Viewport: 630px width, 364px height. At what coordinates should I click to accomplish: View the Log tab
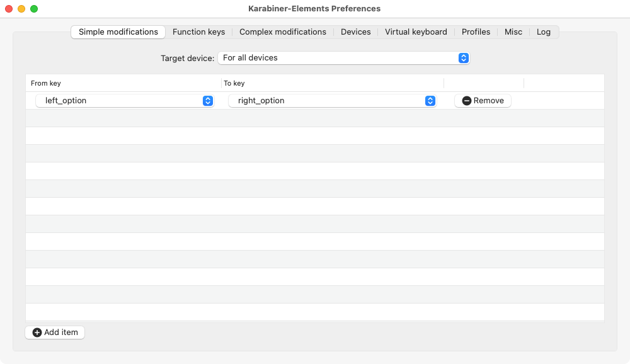pyautogui.click(x=544, y=31)
